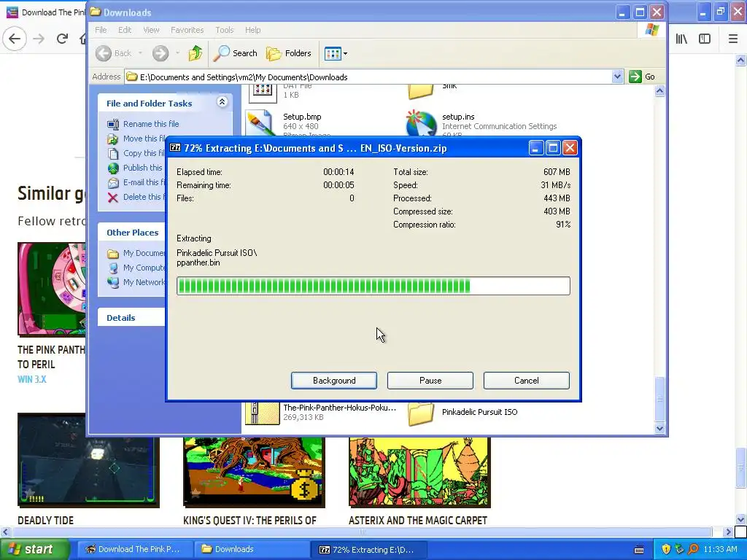Click the browser forward arrow
The image size is (747, 560).
tap(39, 39)
